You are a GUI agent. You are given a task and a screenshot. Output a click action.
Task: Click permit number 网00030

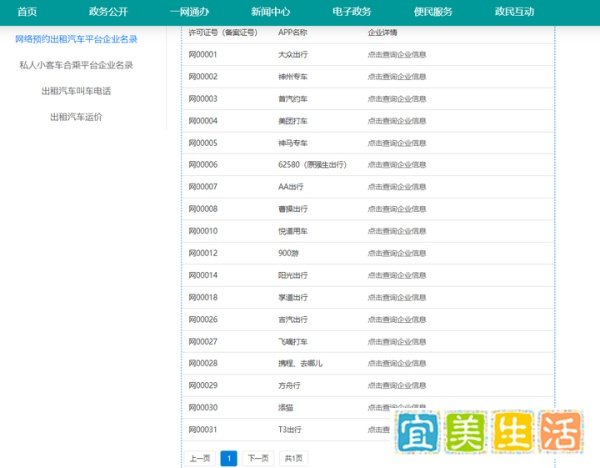point(203,408)
